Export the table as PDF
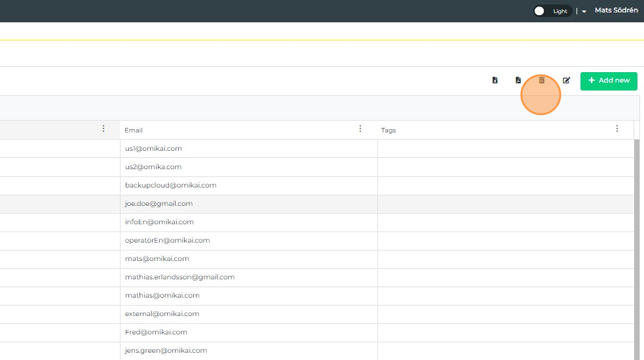Image resolution: width=644 pixels, height=360 pixels. [518, 81]
